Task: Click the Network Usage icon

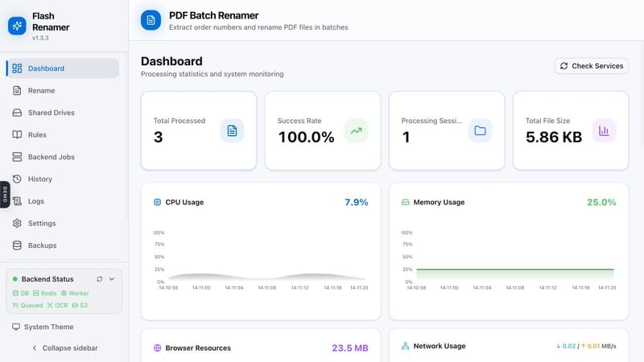Action: (x=406, y=346)
